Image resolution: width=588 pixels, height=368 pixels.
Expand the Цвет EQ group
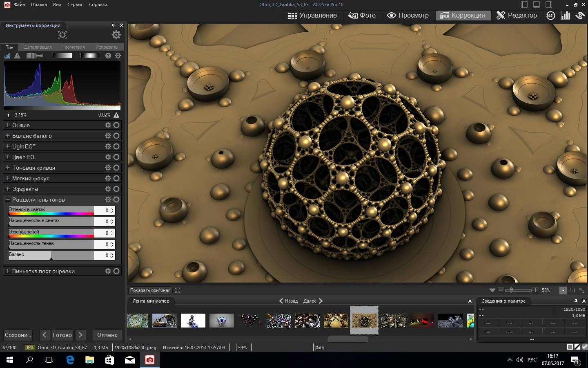pos(7,157)
